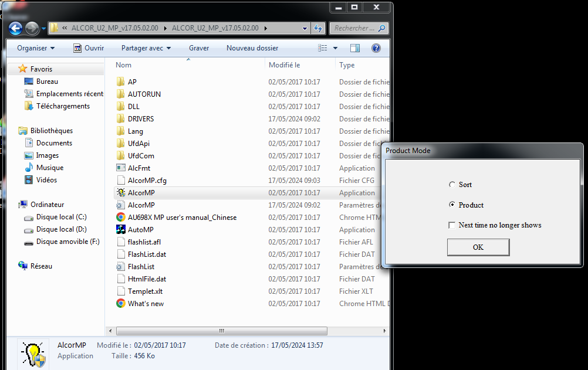588x370 pixels.
Task: Click the large AlcorMP icon in details pane
Action: tap(34, 354)
